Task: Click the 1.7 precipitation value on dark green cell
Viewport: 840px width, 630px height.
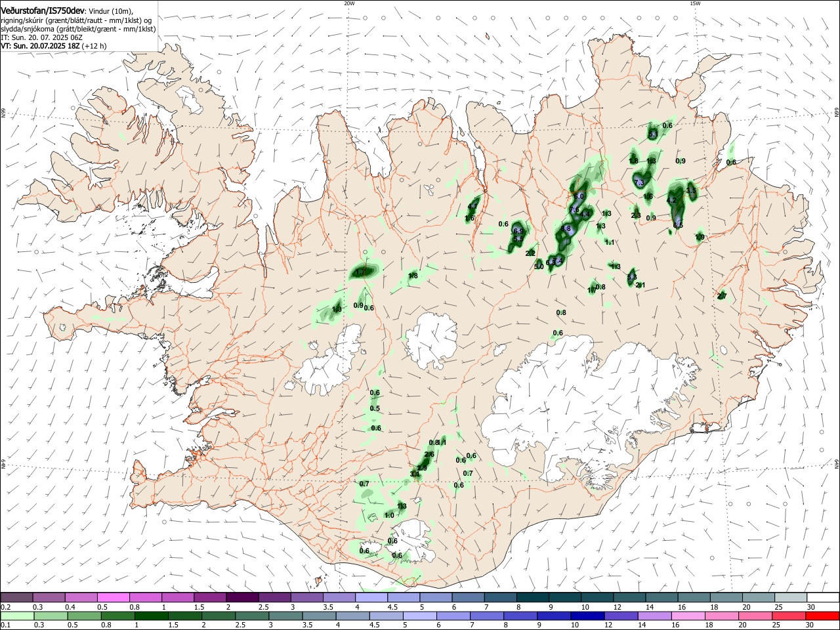Action: pyautogui.click(x=360, y=271)
